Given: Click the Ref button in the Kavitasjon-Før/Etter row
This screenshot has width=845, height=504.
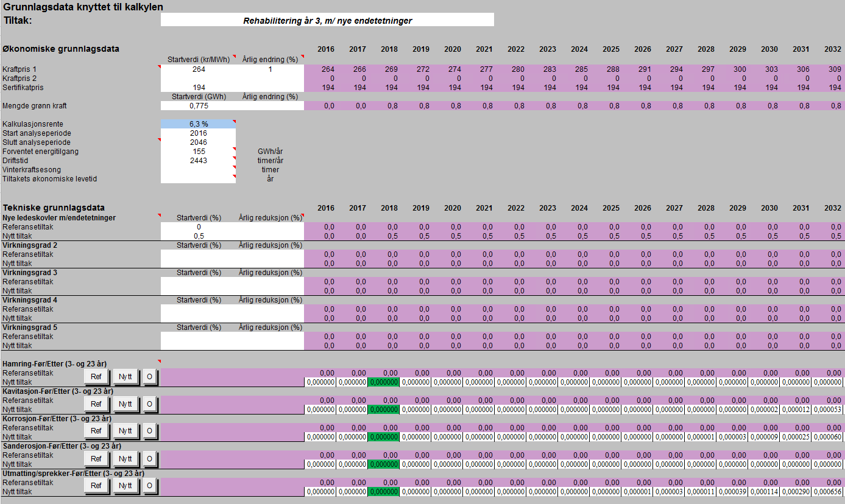Looking at the screenshot, I should (x=96, y=404).
